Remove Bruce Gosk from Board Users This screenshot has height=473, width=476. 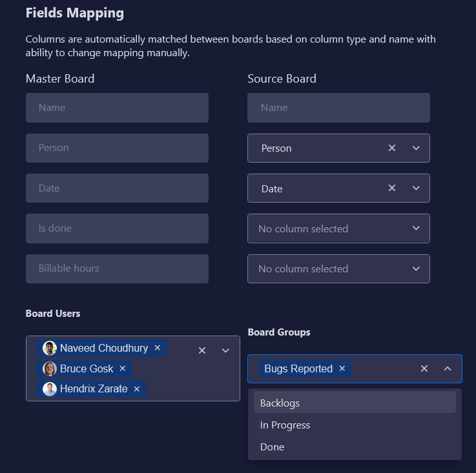pos(123,368)
